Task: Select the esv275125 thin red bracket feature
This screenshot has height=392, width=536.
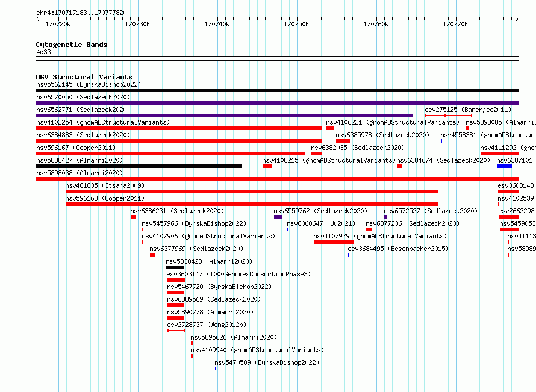Action: 449,116
